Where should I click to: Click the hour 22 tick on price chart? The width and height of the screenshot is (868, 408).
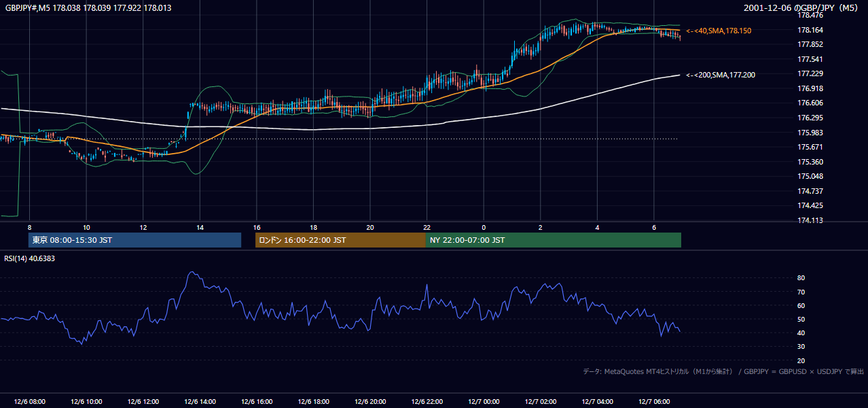point(427,227)
